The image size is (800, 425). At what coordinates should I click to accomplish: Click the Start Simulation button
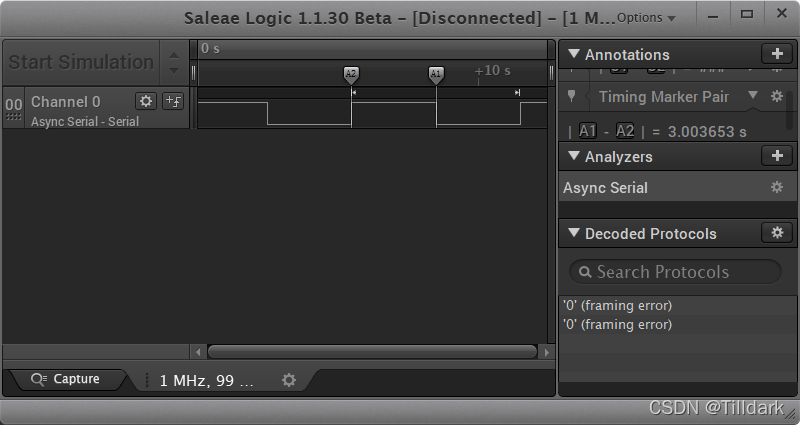point(82,62)
